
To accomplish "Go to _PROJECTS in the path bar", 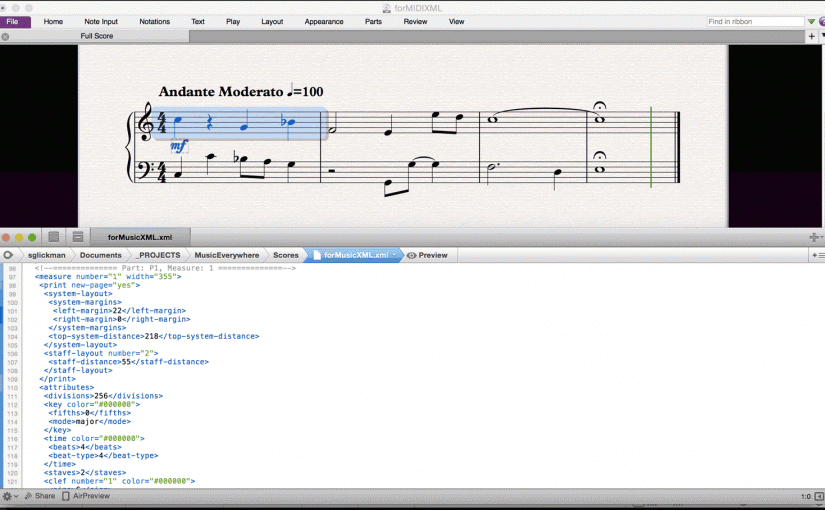I will pyautogui.click(x=158, y=255).
